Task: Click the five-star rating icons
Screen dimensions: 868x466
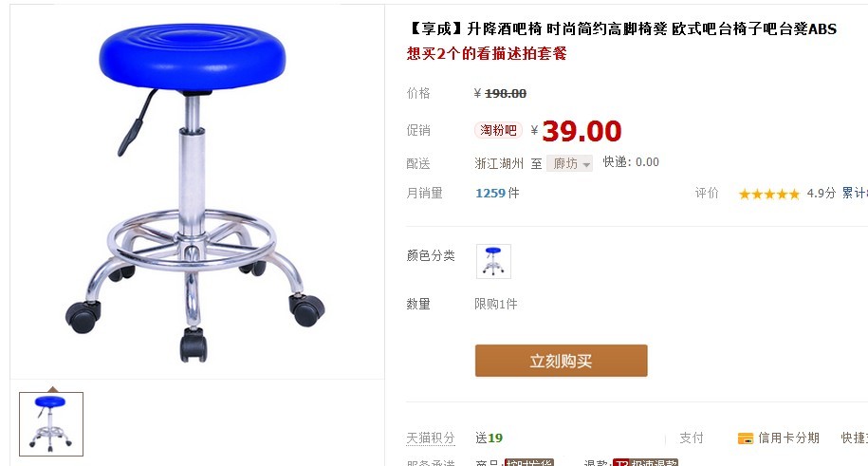Action: [769, 194]
